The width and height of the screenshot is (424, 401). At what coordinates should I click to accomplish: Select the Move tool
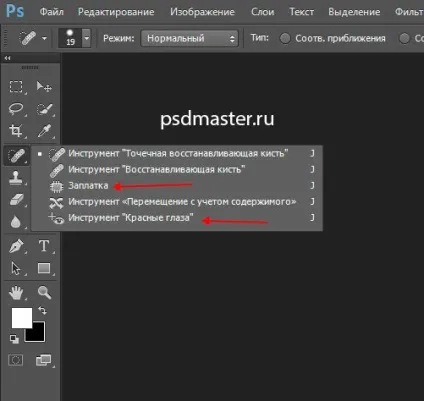44,86
